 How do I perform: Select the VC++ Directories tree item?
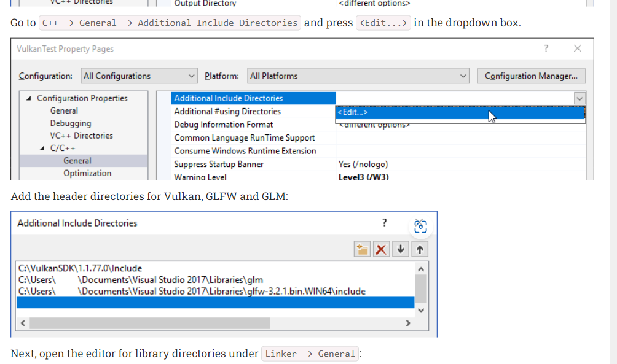(81, 136)
